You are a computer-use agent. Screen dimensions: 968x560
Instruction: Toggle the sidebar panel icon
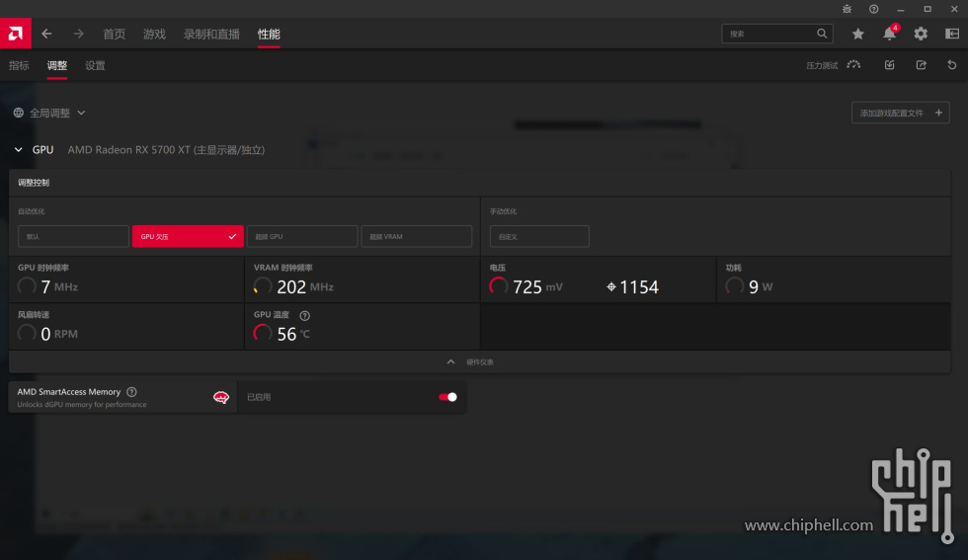tap(952, 34)
